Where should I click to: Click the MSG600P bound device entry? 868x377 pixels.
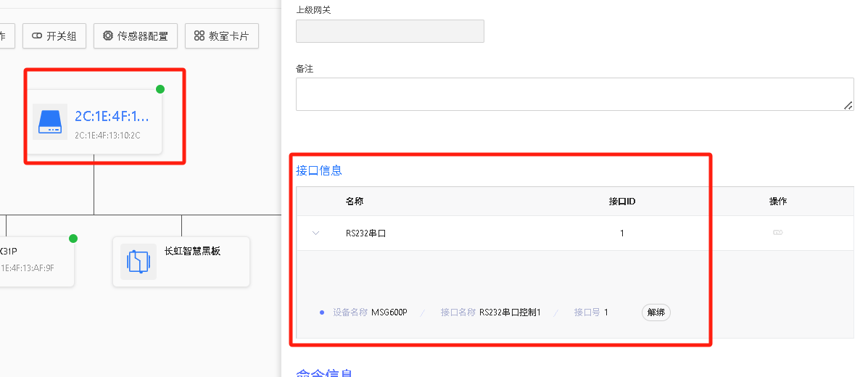[389, 312]
